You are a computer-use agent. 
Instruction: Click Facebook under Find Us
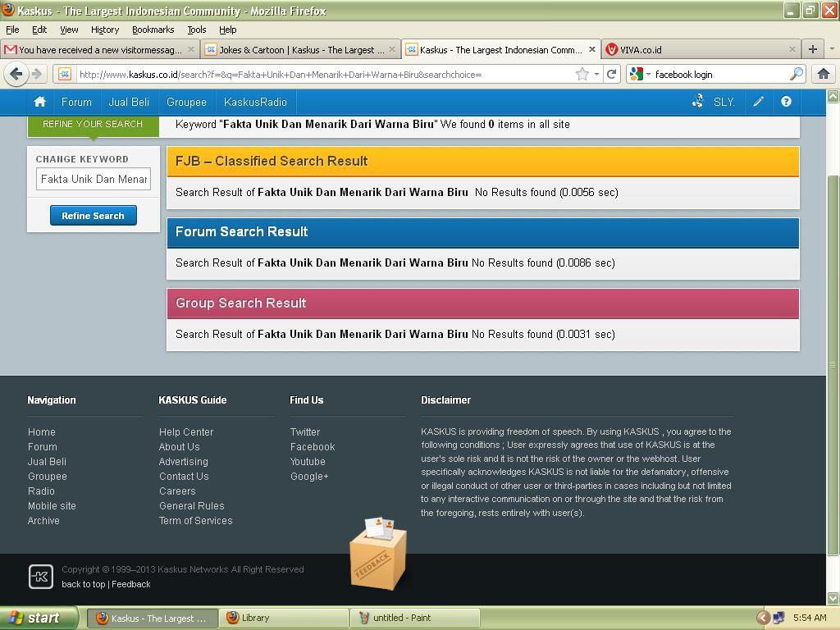313,447
